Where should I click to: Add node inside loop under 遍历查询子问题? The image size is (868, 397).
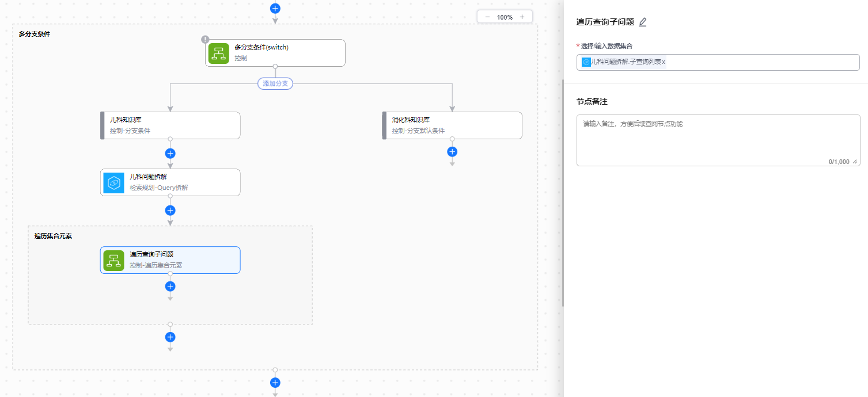click(x=170, y=286)
